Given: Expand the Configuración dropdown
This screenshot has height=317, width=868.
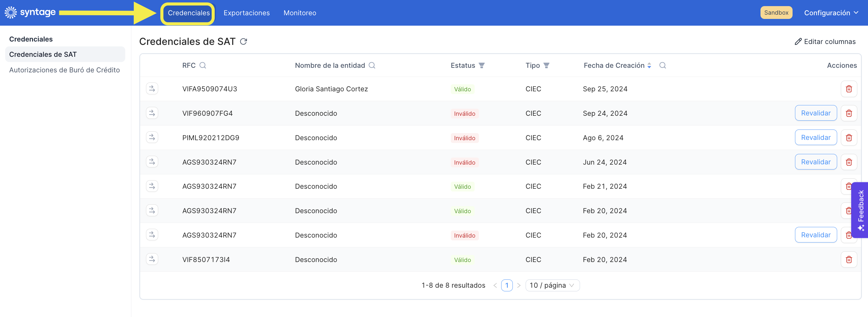Looking at the screenshot, I should pos(831,13).
